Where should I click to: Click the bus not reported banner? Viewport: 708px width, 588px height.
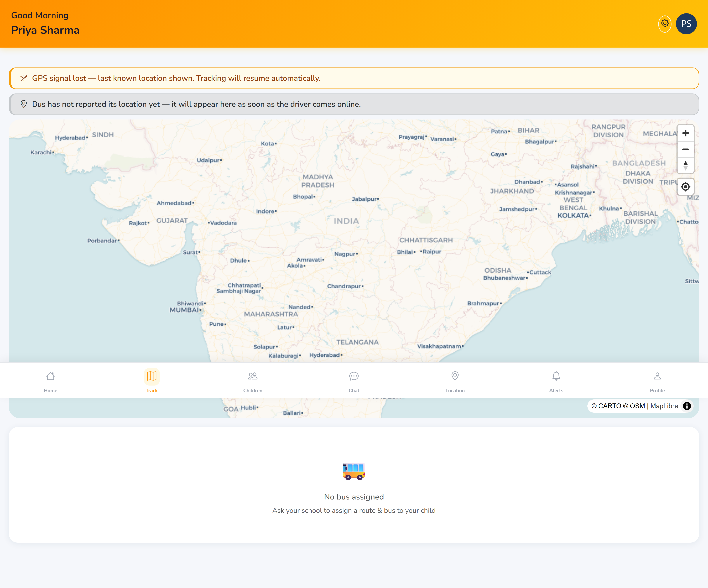pyautogui.click(x=354, y=104)
